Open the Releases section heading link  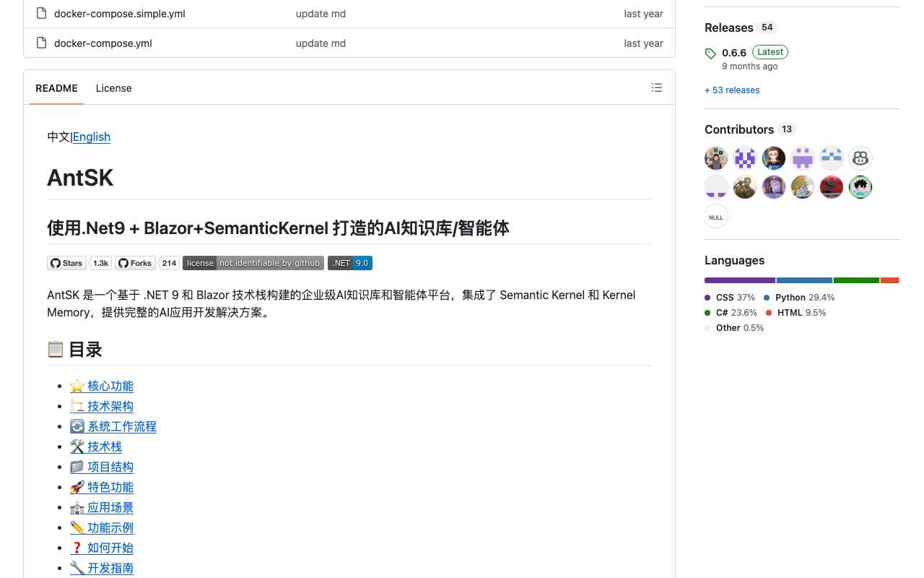[x=729, y=27]
